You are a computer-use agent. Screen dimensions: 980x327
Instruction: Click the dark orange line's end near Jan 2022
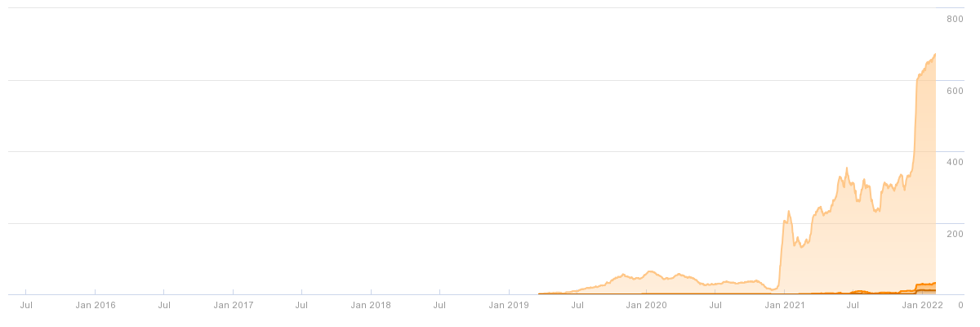tap(935, 284)
